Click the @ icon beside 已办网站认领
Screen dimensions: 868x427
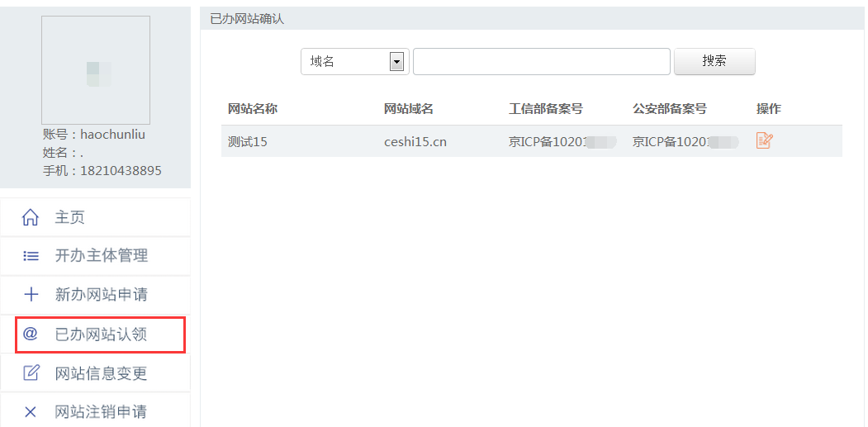[x=31, y=334]
